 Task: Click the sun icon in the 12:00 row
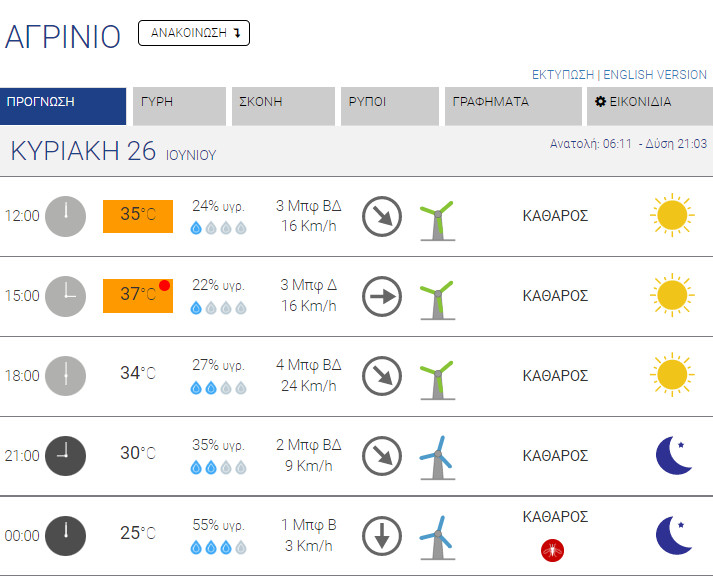point(671,215)
